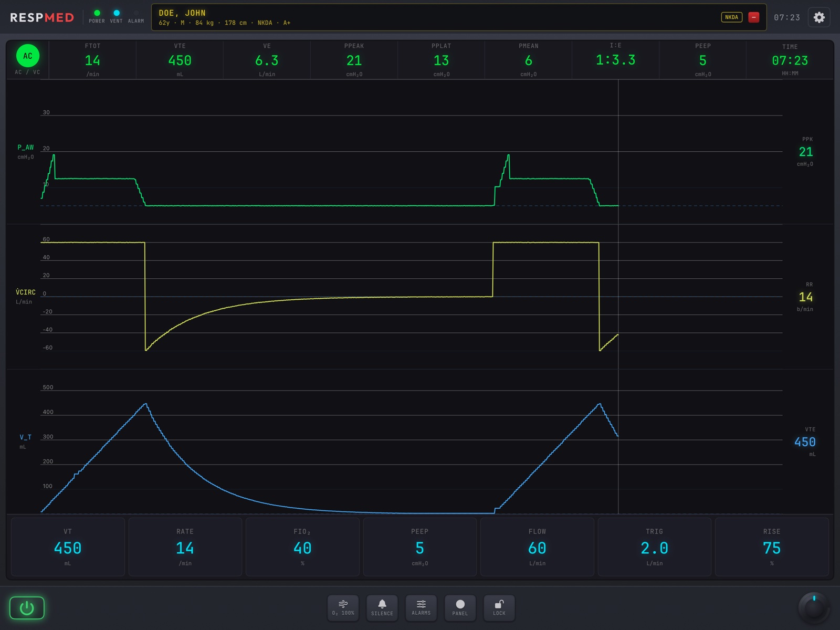Select the AC ventilation mode badge
This screenshot has width=840, height=630.
pyautogui.click(x=28, y=56)
